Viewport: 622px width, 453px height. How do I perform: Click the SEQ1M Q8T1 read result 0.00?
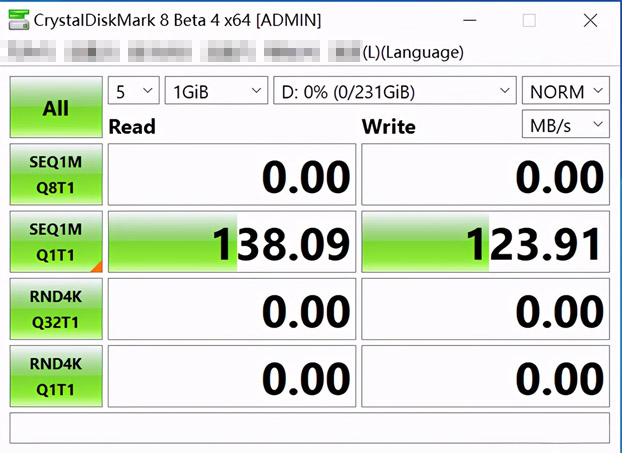tap(232, 175)
